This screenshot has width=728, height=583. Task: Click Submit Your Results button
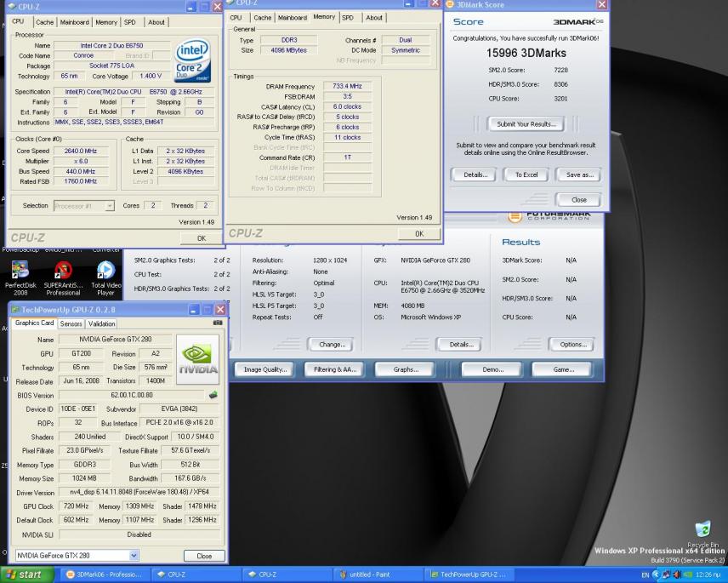[526, 124]
